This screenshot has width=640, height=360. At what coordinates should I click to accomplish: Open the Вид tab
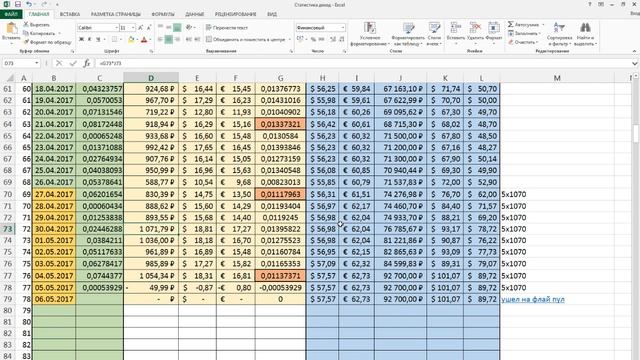tap(272, 14)
